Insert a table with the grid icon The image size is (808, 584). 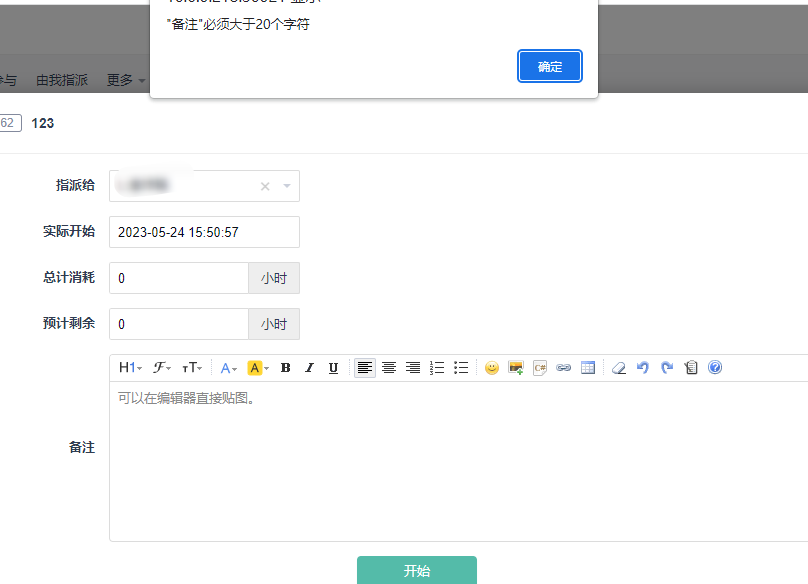[588, 368]
